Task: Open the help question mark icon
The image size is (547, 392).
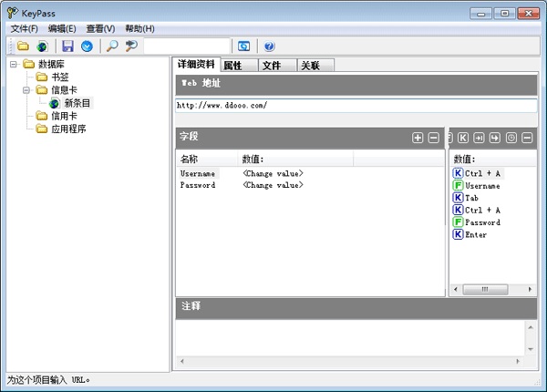Action: 269,46
